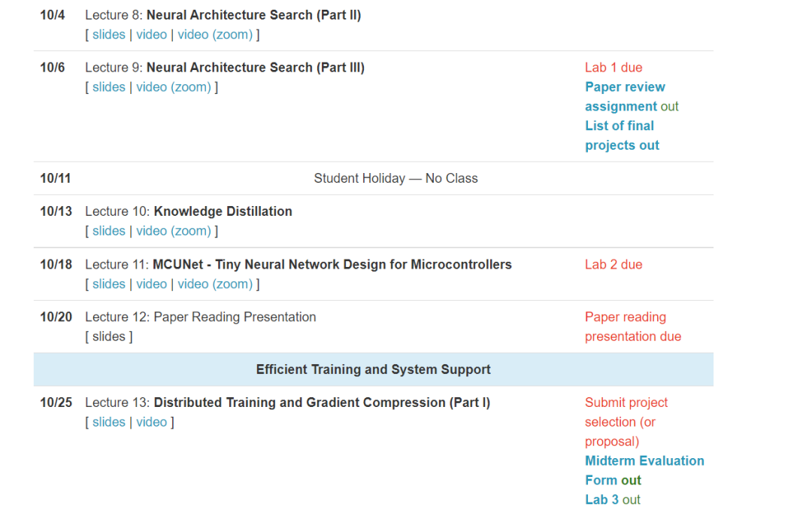Open slides for MCUNet Lecture 11
Image resolution: width=812 pixels, height=510 pixels.
click(x=109, y=284)
